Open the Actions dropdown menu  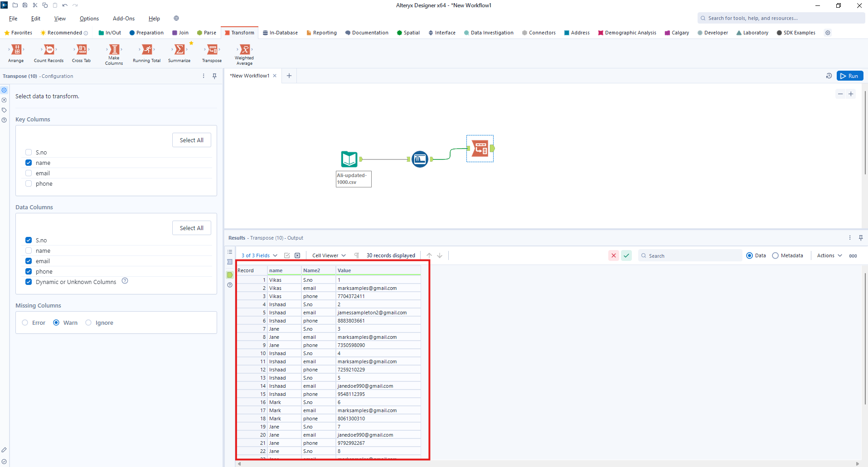(x=829, y=256)
